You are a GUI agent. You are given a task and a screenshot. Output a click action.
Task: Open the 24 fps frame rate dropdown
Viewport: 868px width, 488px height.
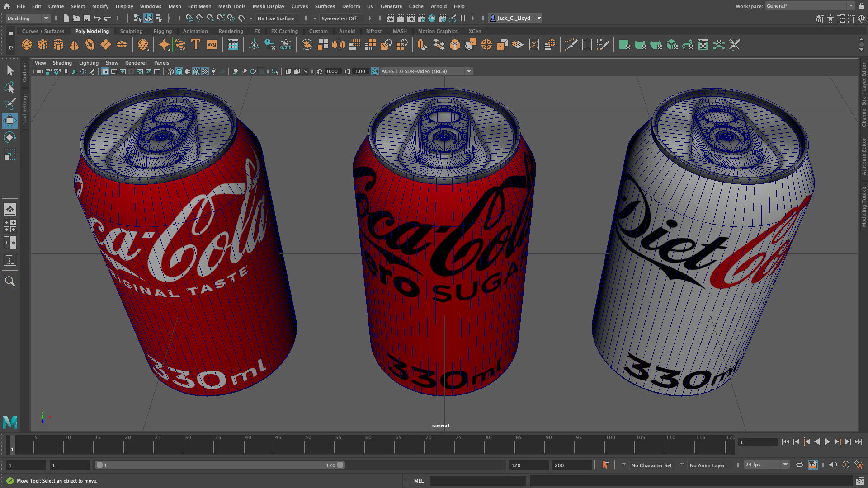coord(766,465)
